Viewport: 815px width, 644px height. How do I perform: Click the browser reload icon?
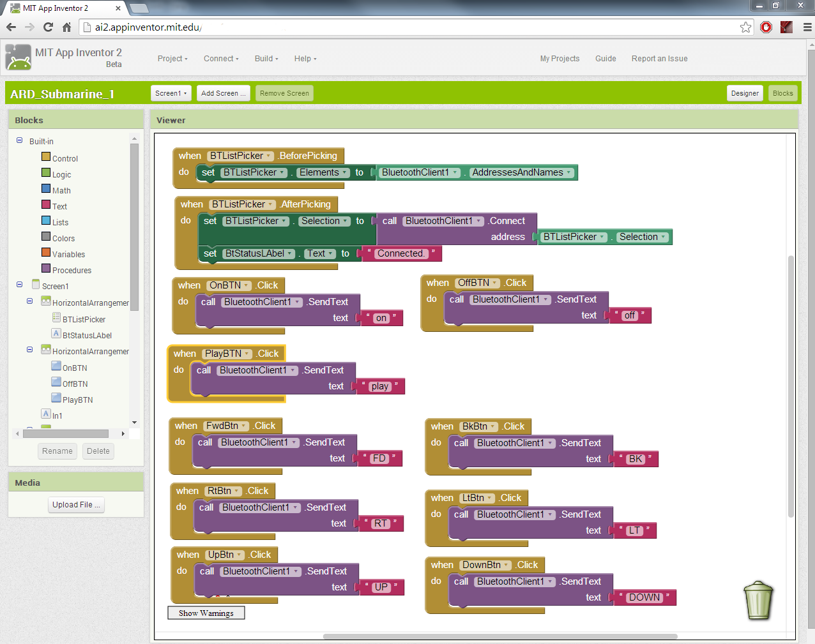(48, 27)
